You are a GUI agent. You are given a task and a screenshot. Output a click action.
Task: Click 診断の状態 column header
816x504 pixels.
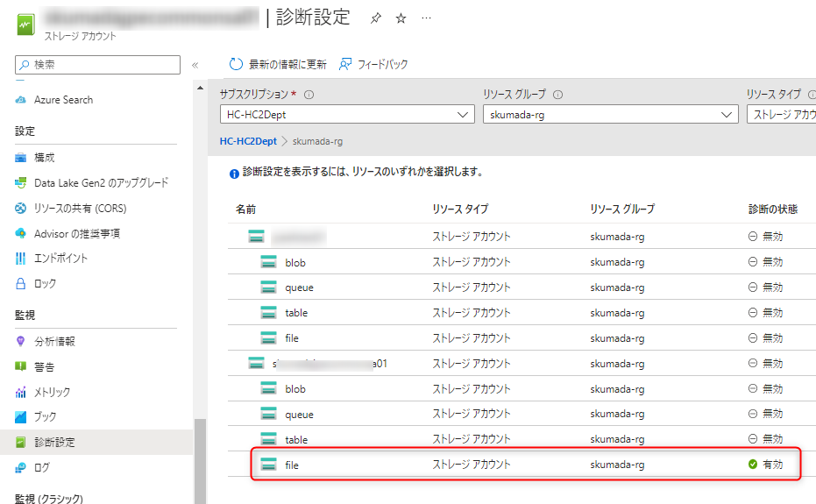point(773,209)
